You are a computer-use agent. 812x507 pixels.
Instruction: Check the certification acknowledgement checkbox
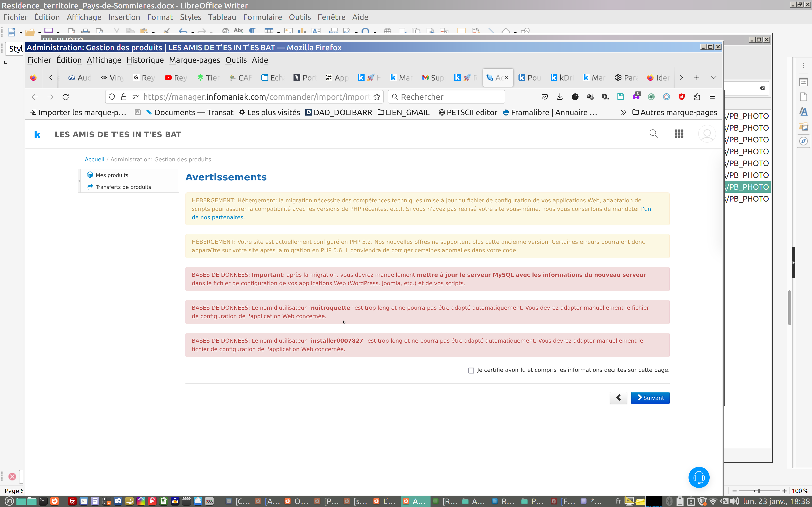471,370
